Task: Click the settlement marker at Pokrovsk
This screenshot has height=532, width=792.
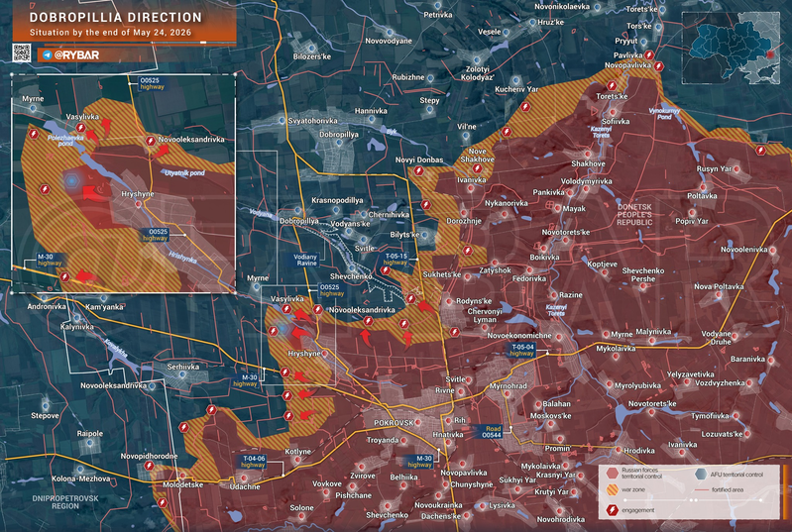Action: [x=417, y=423]
